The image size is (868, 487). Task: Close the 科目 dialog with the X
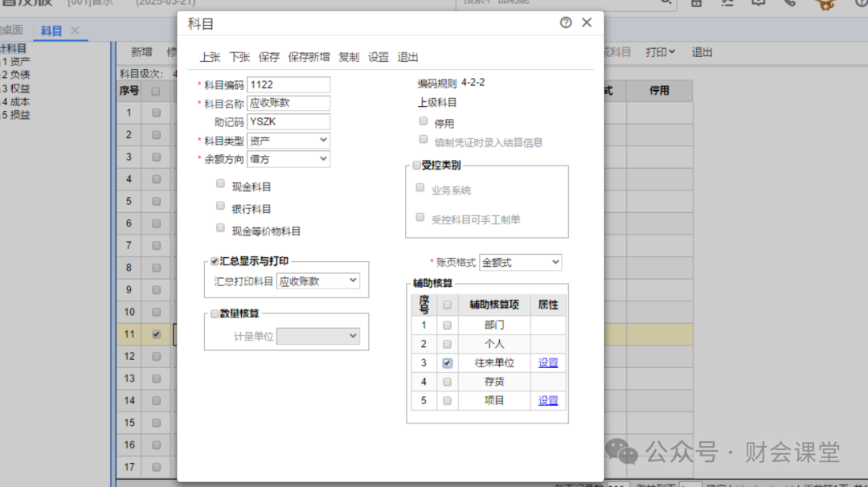click(587, 23)
